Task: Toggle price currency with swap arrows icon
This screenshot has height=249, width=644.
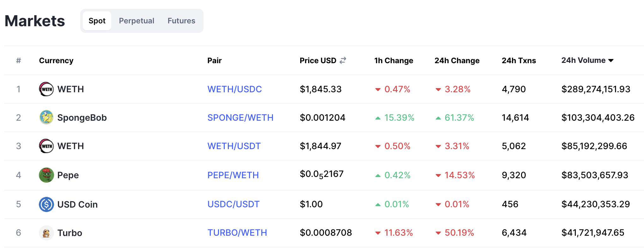Action: pos(343,60)
